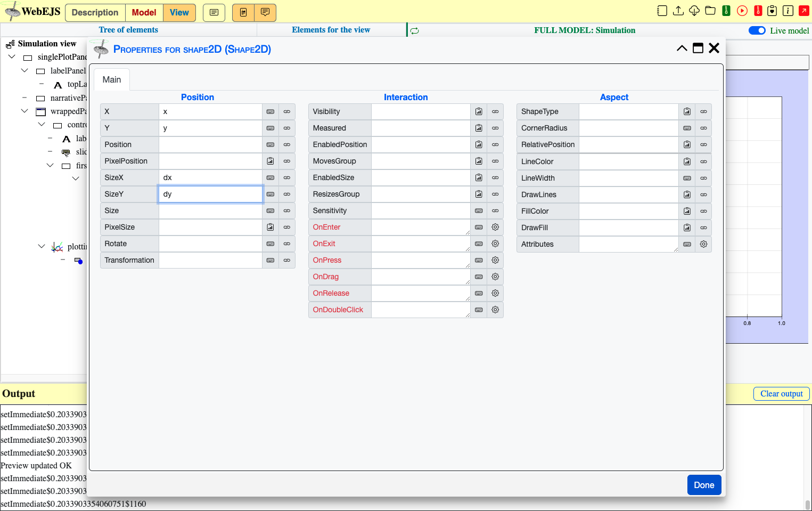The height and width of the screenshot is (511, 812).
Task: Open the notebook icon in the top toolbar
Action: 662,11
